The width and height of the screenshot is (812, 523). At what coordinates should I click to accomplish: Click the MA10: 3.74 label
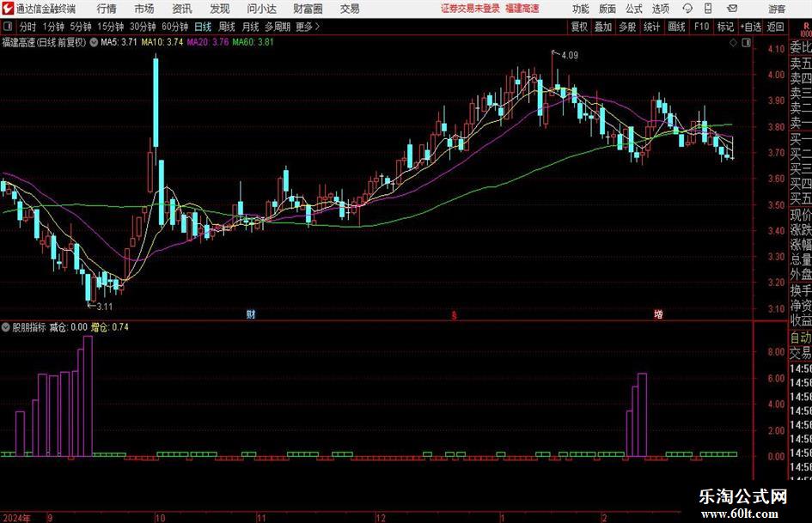[162, 42]
